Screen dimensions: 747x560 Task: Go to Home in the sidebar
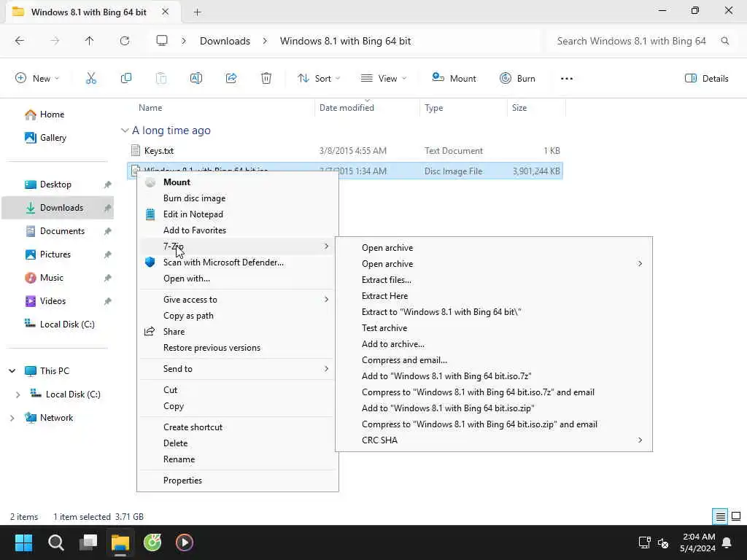coord(44,114)
